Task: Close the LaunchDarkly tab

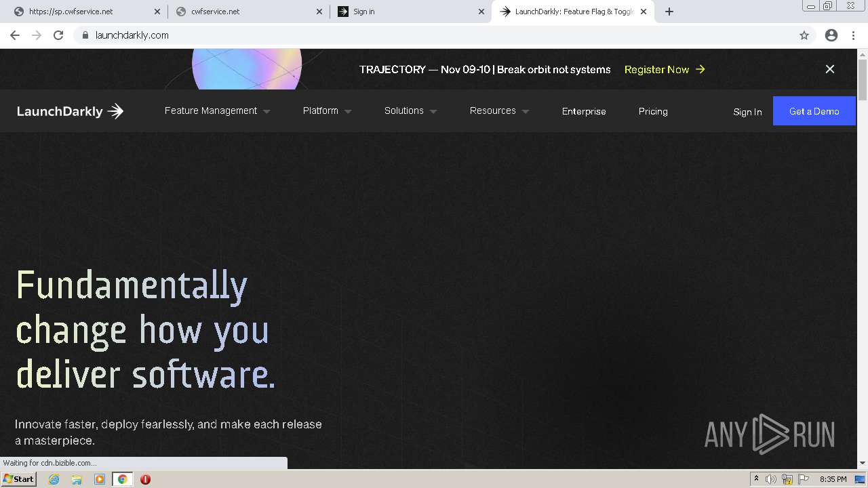Action: [644, 12]
